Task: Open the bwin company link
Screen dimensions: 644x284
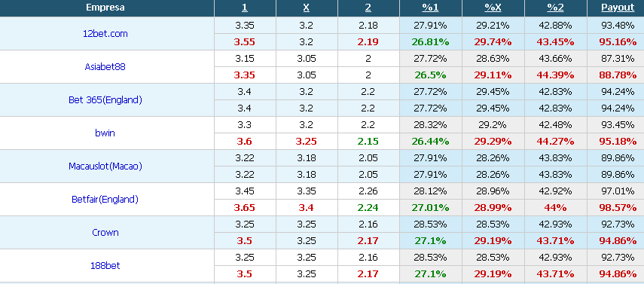Action: pyautogui.click(x=105, y=133)
